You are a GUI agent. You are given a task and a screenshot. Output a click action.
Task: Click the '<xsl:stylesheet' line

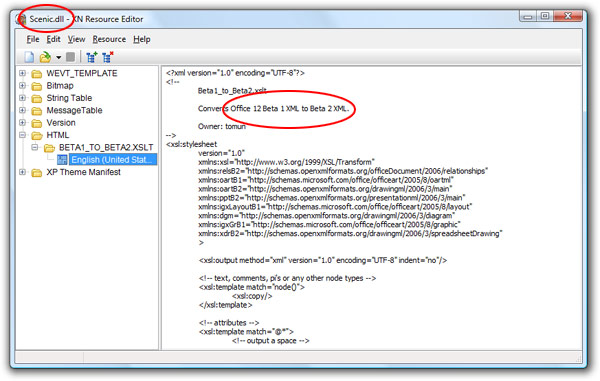point(191,144)
